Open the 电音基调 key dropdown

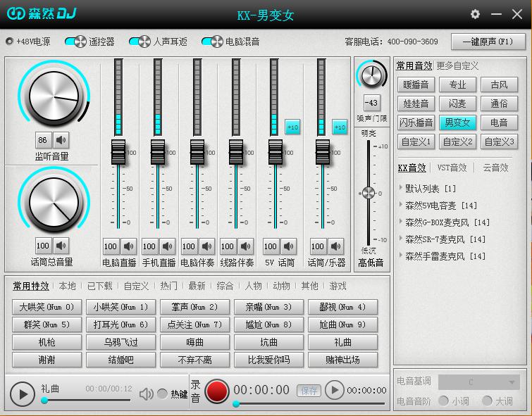click(478, 382)
